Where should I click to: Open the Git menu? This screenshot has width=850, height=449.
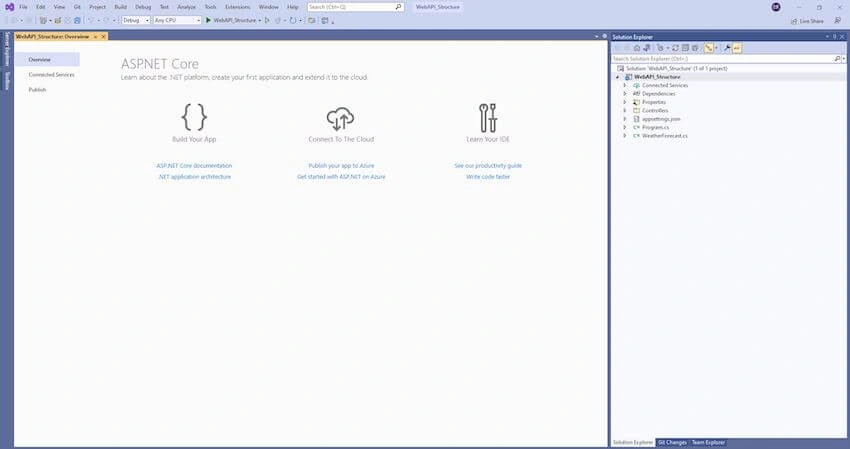click(x=77, y=7)
